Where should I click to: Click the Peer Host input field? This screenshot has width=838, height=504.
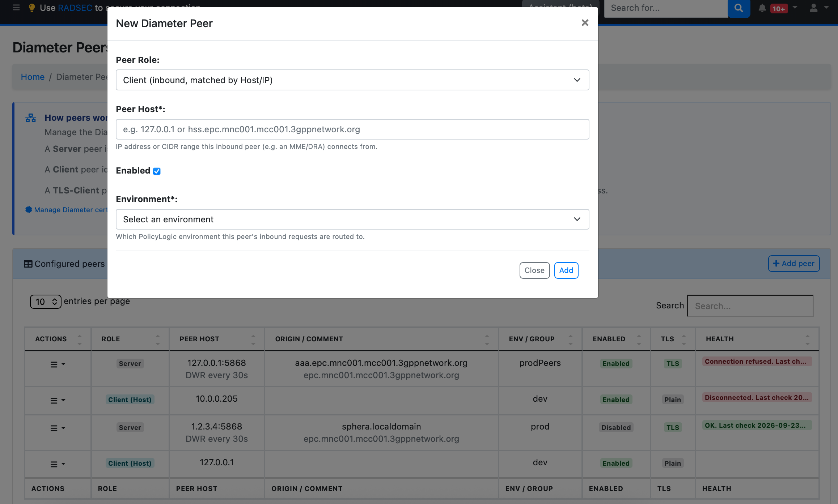click(x=352, y=129)
